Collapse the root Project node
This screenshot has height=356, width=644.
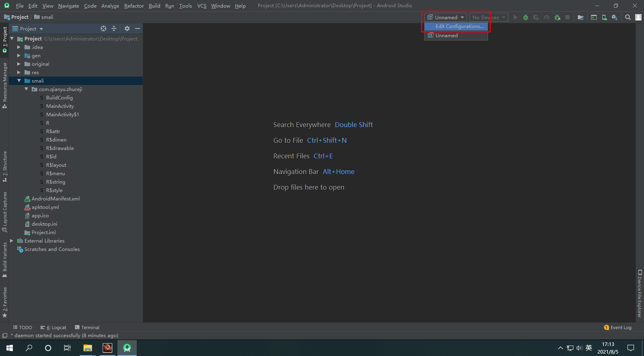tap(12, 38)
